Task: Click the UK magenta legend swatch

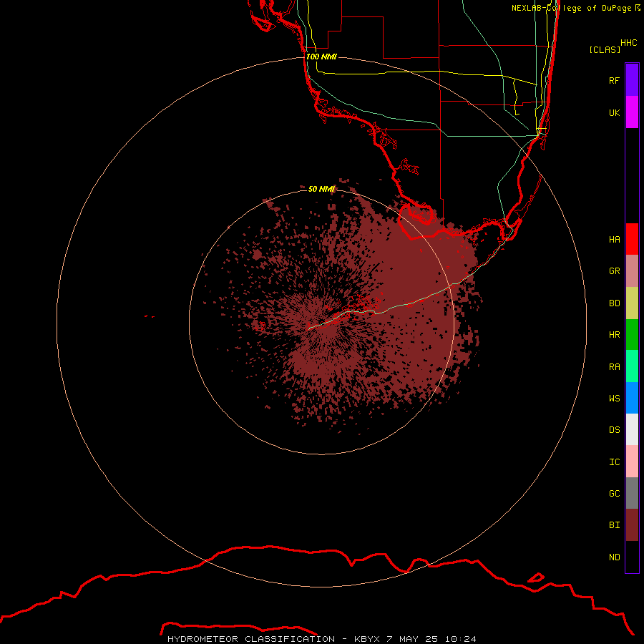Action: click(632, 112)
